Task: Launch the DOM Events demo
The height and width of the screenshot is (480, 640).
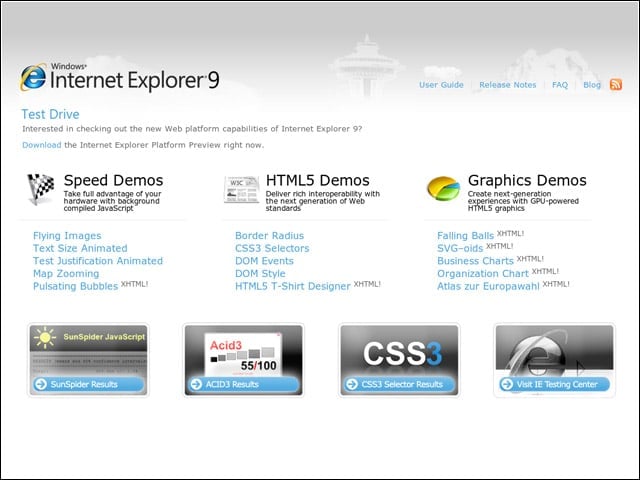Action: 264,261
